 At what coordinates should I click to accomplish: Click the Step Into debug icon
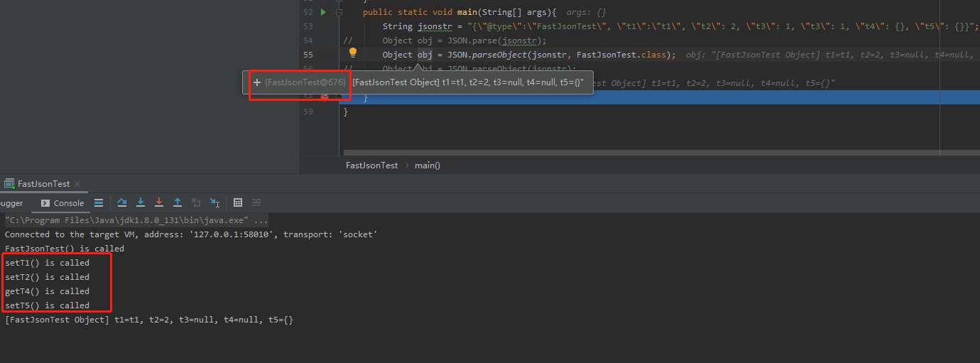tap(141, 202)
